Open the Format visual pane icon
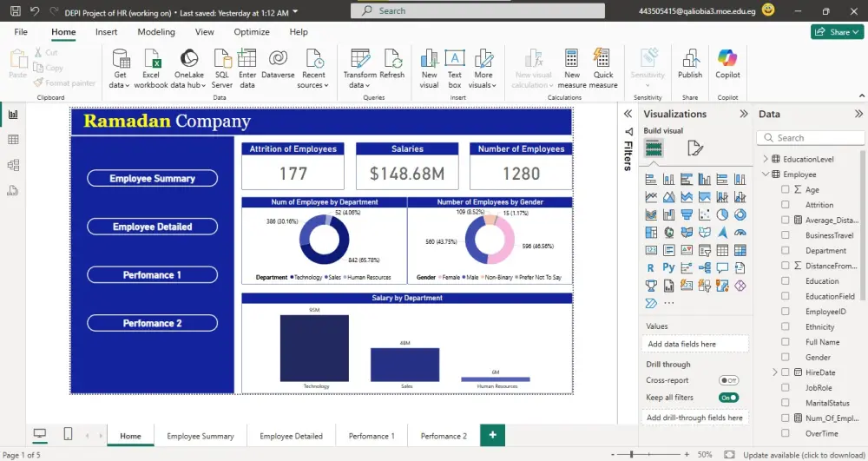This screenshot has width=868, height=461. (694, 148)
